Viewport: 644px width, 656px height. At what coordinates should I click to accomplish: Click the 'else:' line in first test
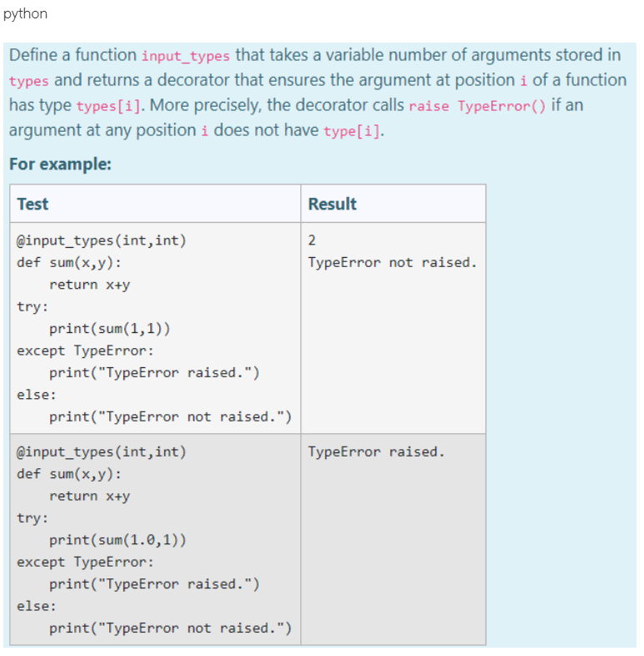pyautogui.click(x=37, y=395)
